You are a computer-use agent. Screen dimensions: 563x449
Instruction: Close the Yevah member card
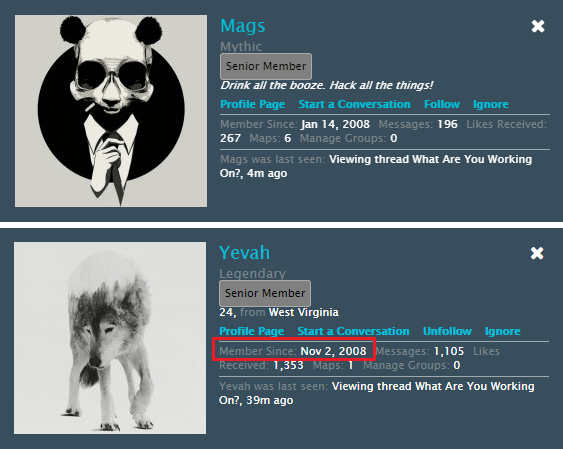coord(537,253)
